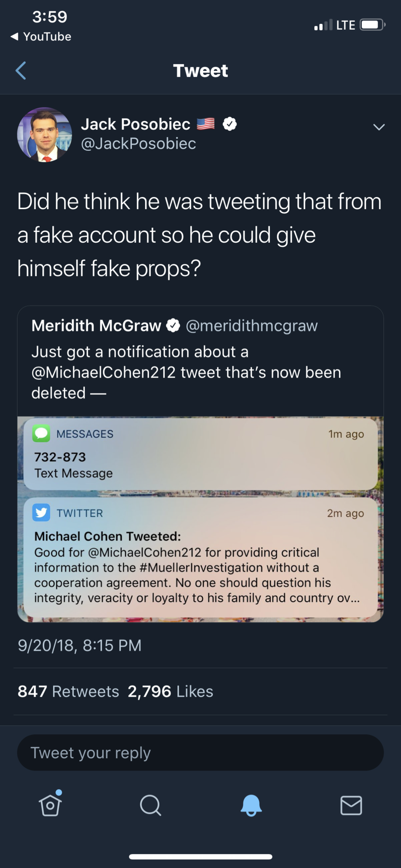The width and height of the screenshot is (401, 868).
Task: Open the Home tab icon
Action: tap(50, 805)
